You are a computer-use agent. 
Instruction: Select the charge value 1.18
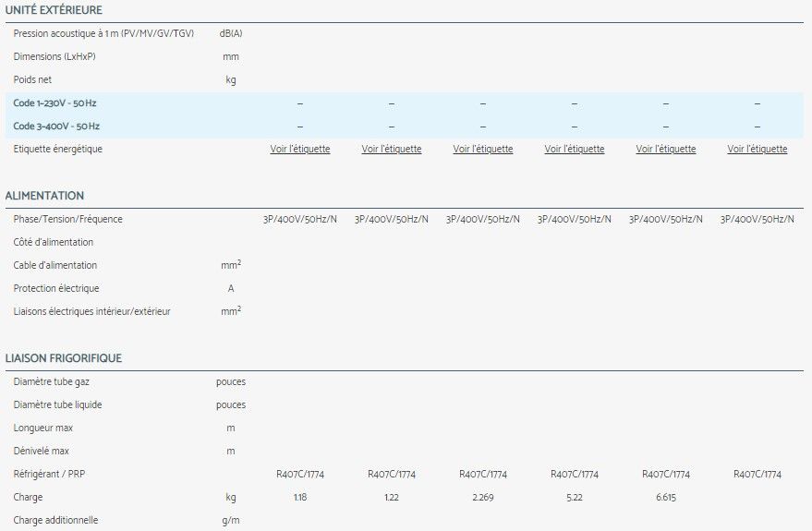pyautogui.click(x=299, y=498)
